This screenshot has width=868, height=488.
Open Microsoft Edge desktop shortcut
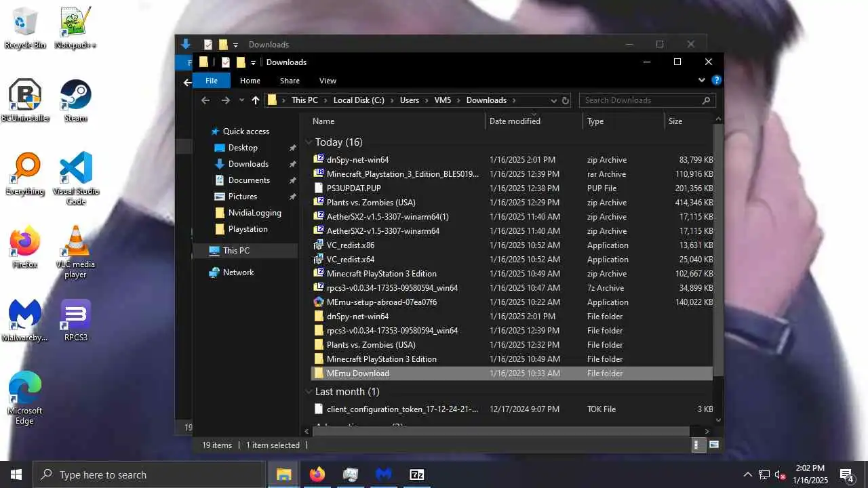pos(25,399)
